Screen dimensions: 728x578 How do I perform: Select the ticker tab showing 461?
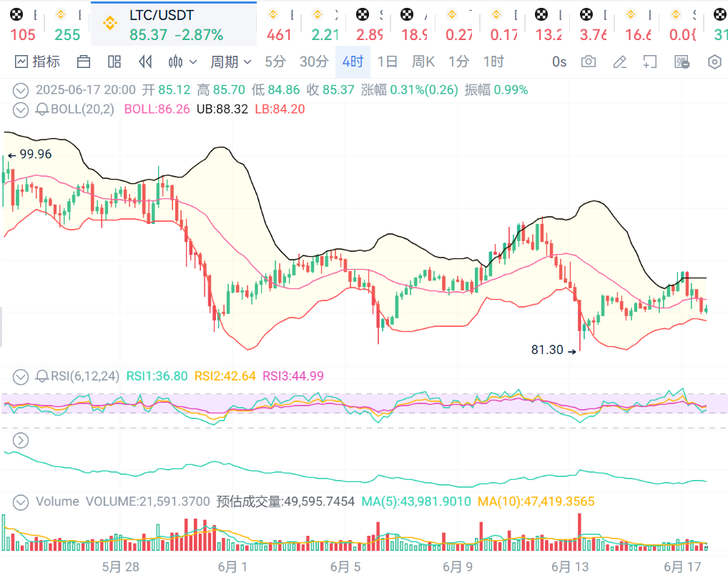(x=279, y=24)
